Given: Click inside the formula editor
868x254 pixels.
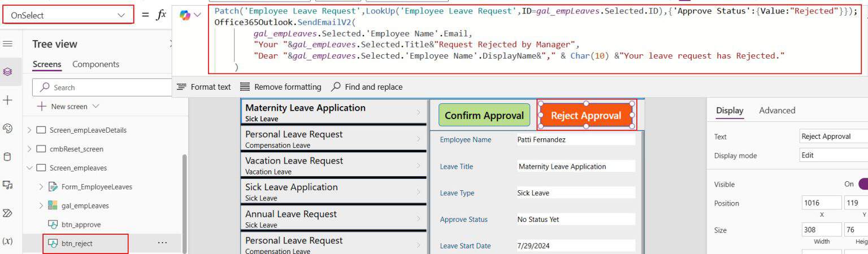Looking at the screenshot, I should click(x=535, y=40).
